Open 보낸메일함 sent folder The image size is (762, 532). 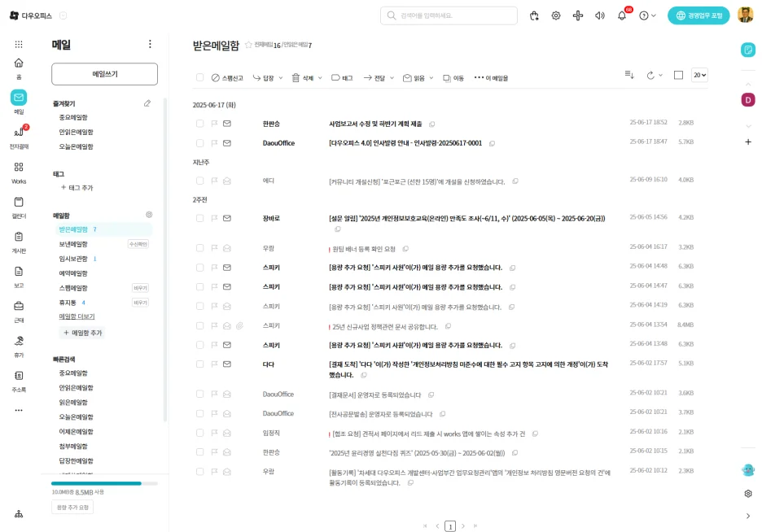73,244
